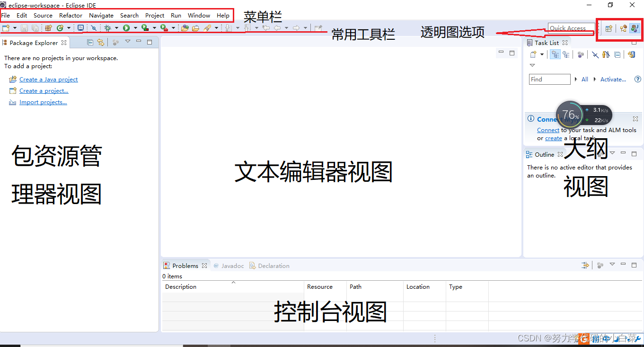Open External Tools run icon

(162, 27)
